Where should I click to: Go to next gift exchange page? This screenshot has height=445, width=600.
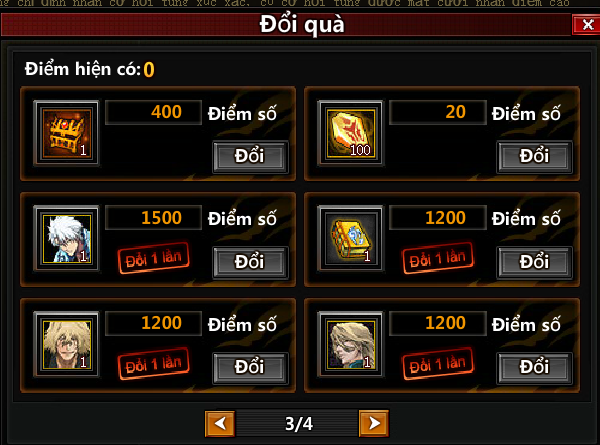tap(374, 423)
